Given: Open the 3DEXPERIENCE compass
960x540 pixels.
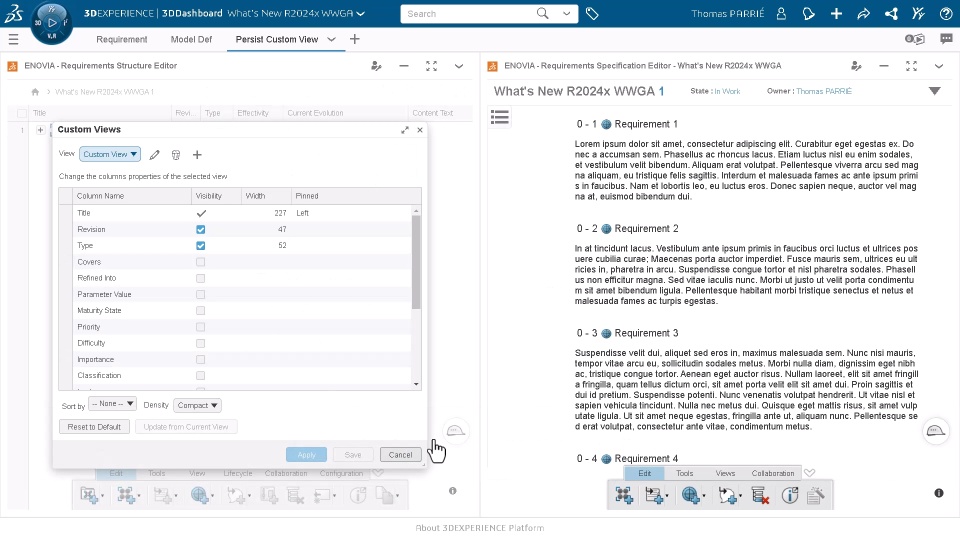Looking at the screenshot, I should pos(51,23).
